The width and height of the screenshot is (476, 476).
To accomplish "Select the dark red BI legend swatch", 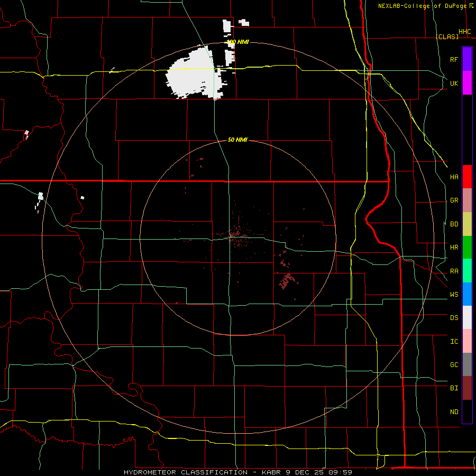I will [467, 388].
